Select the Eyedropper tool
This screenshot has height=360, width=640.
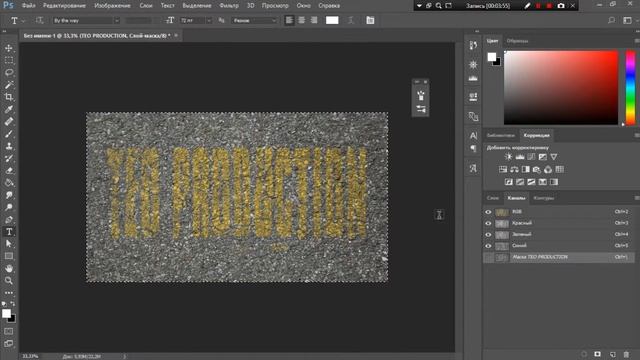point(9,109)
